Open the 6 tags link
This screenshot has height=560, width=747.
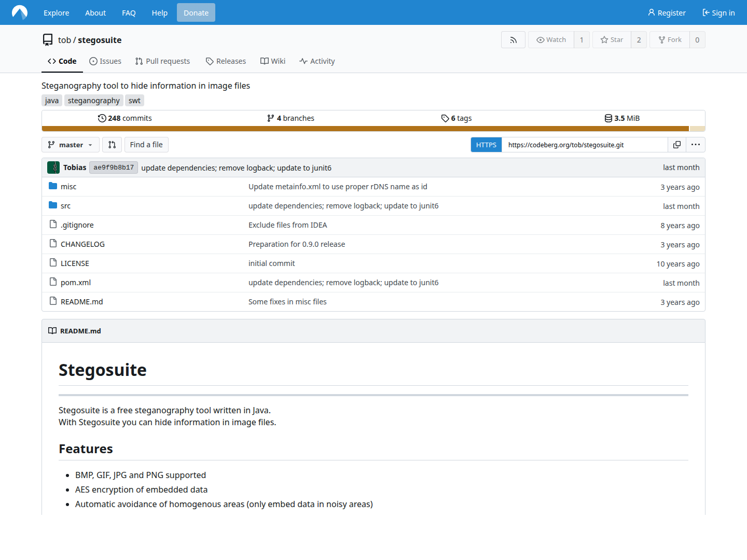(457, 118)
